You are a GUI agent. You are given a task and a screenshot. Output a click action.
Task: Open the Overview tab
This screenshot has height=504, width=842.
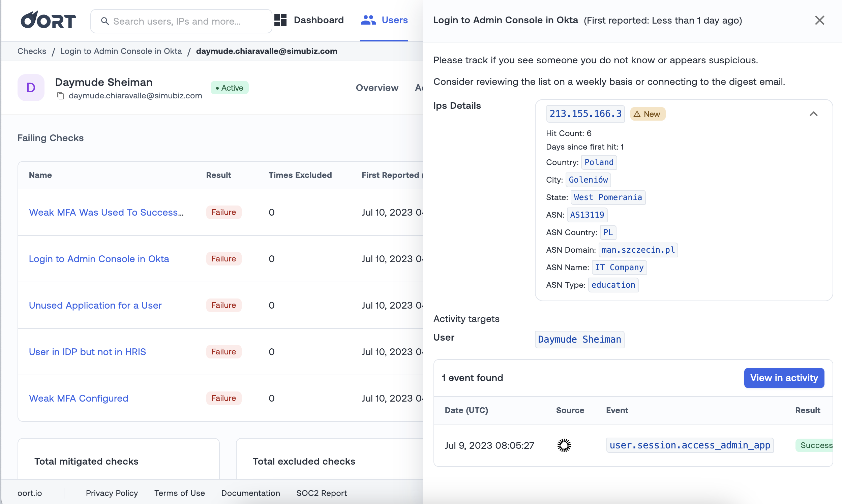pos(377,88)
